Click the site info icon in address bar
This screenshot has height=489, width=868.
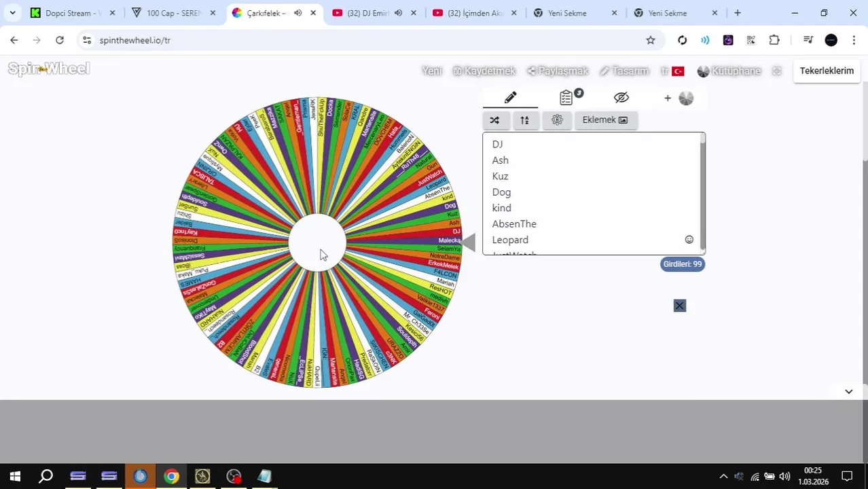point(87,40)
